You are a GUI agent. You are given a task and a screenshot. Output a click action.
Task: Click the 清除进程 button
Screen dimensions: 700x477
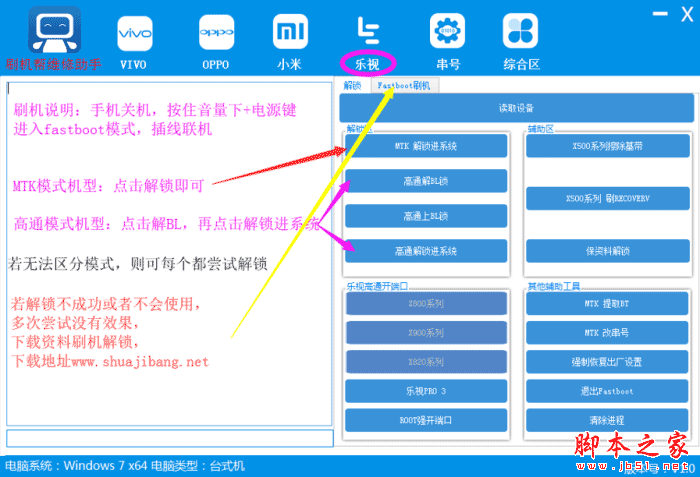pyautogui.click(x=607, y=420)
